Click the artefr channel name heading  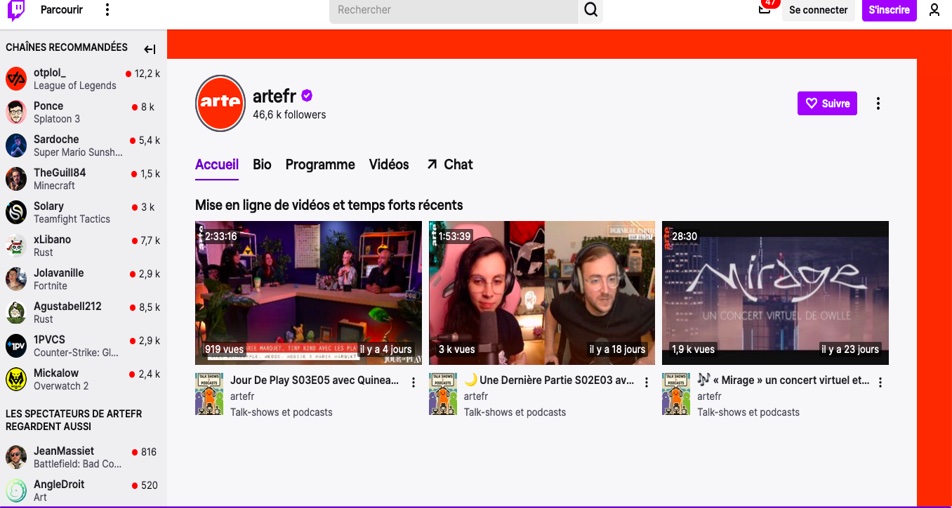(274, 96)
